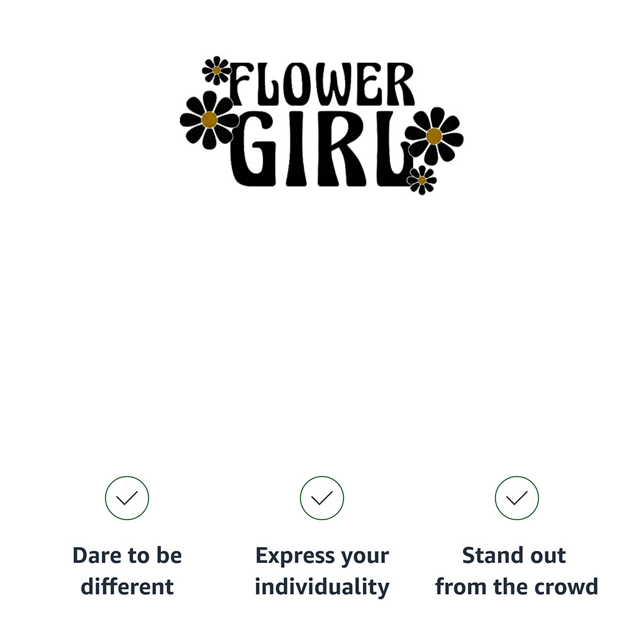
Task: Select the "Stand out from the crowd" text
Action: click(516, 571)
